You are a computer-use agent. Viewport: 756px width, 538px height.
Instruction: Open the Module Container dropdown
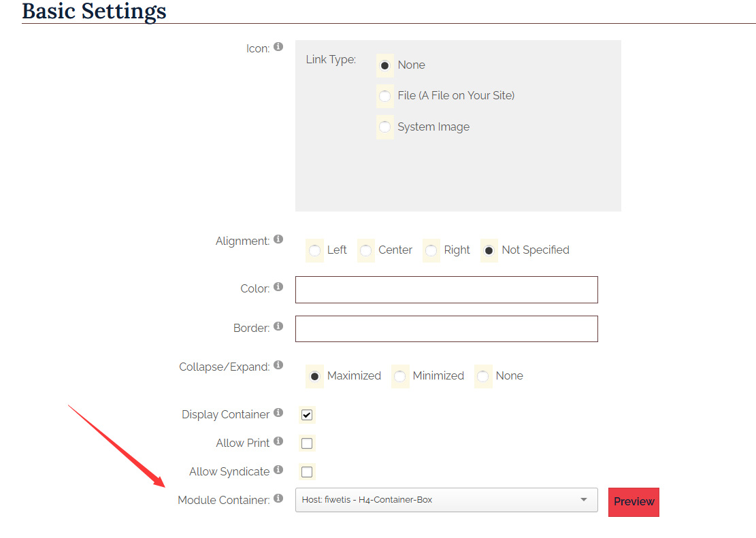coord(446,500)
